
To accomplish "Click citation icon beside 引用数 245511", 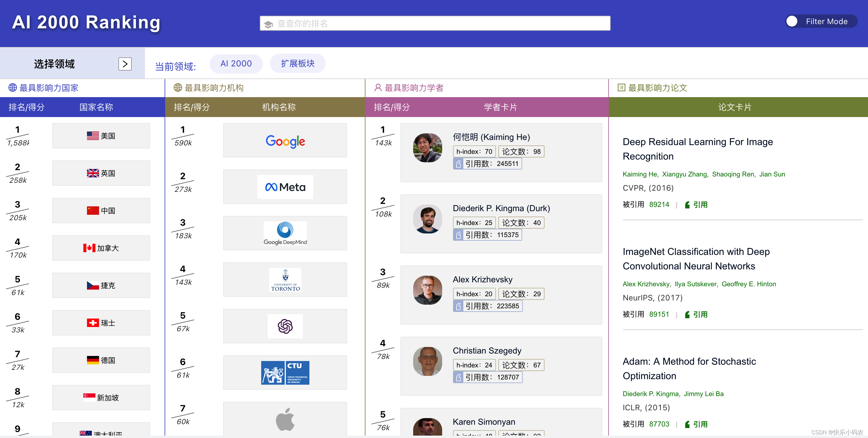I will 458,164.
